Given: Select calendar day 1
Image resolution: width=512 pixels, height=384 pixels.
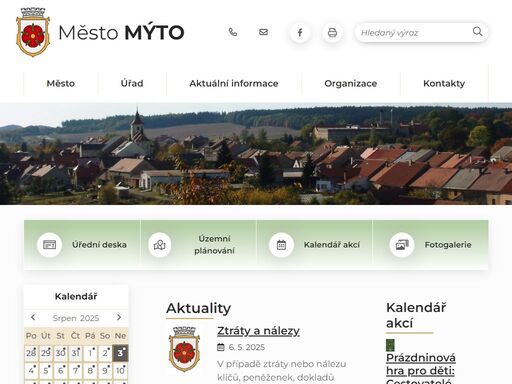Looking at the screenshot, I should click(x=90, y=353).
